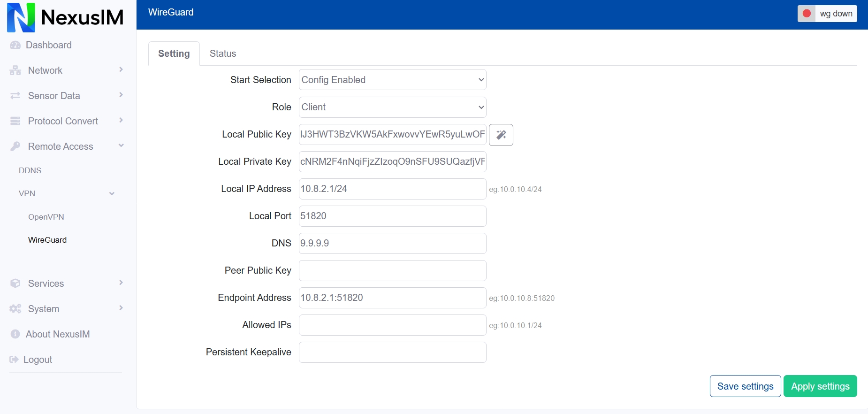868x414 pixels.
Task: Click the Sensor Data arrows icon
Action: (x=15, y=96)
